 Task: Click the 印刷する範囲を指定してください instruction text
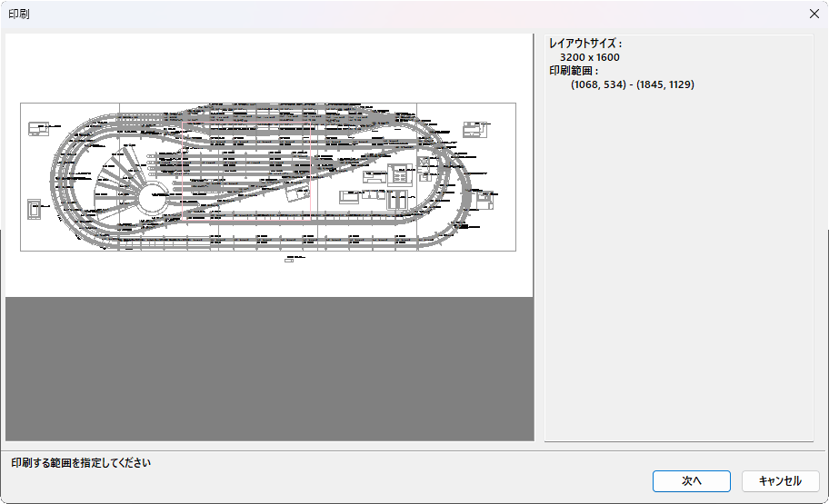coord(81,462)
